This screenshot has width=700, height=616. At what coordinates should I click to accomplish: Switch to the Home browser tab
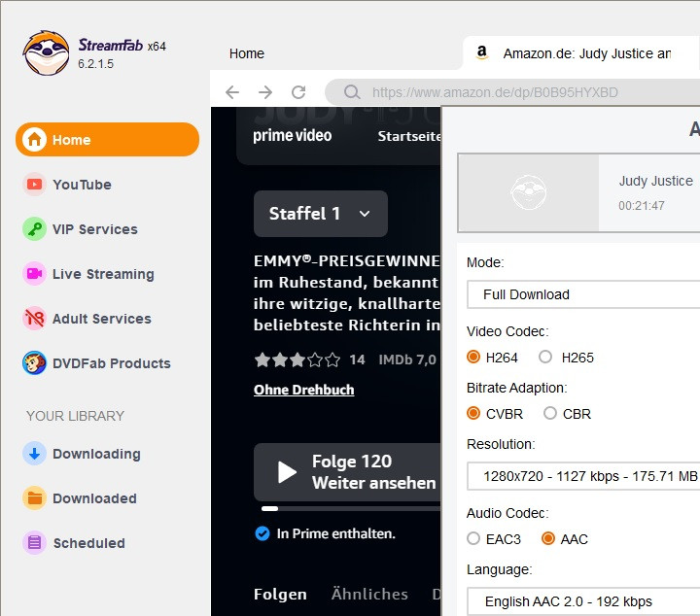247,53
